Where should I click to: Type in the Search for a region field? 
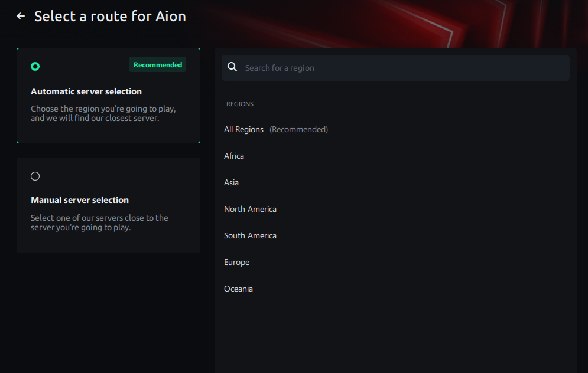point(402,68)
